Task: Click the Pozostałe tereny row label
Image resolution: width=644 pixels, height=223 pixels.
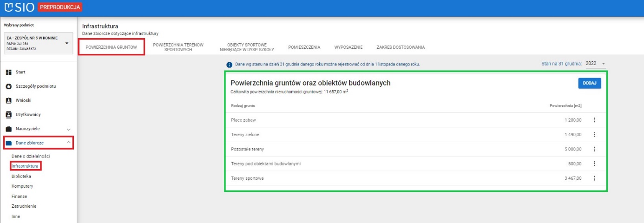Action: pos(247,149)
